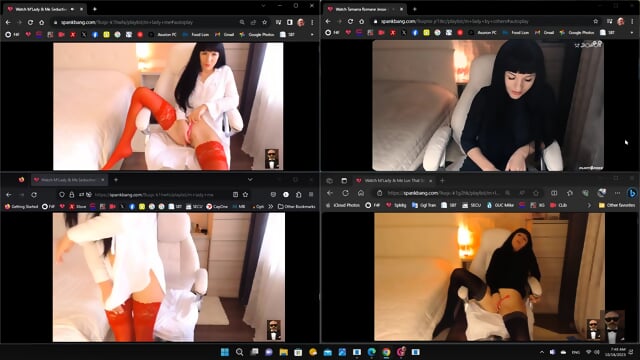This screenshot has height=360, width=640.
Task: Show more bookmarks in top-left Chrome window
Action: click(312, 35)
